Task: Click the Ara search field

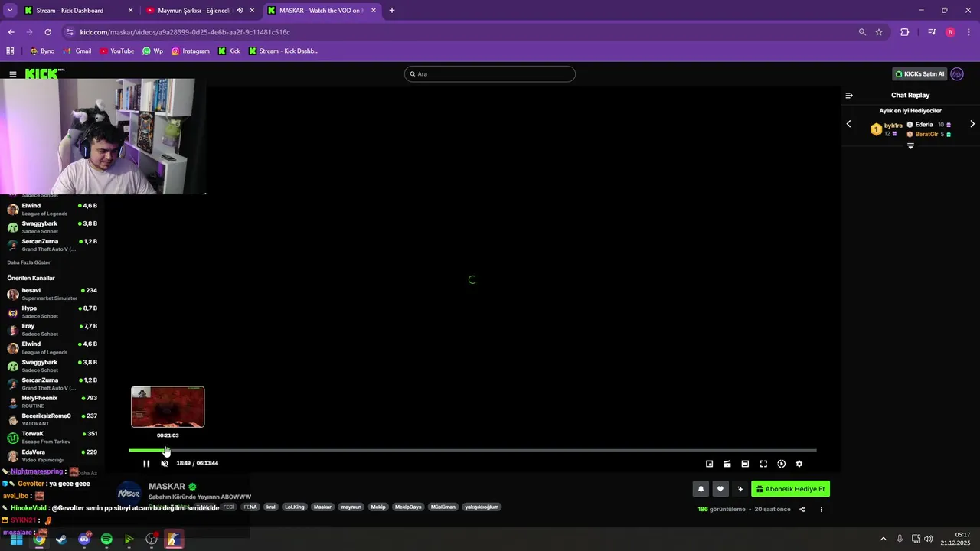Action: [490, 74]
